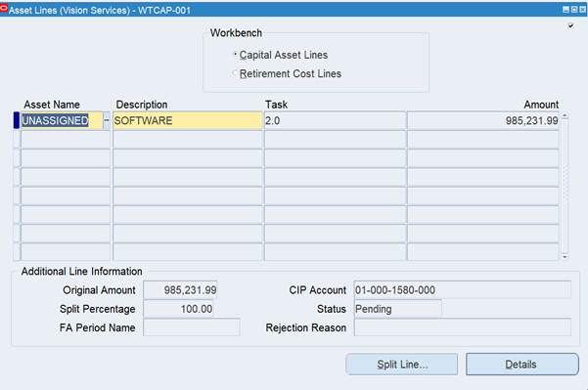
Task: Click the Description column header
Action: point(142,105)
